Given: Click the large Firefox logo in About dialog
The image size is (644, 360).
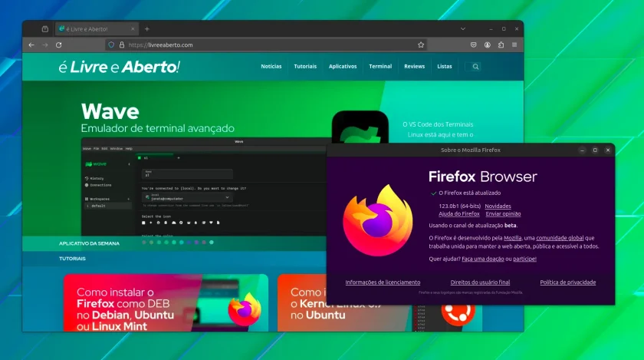Looking at the screenshot, I should coord(378,221).
